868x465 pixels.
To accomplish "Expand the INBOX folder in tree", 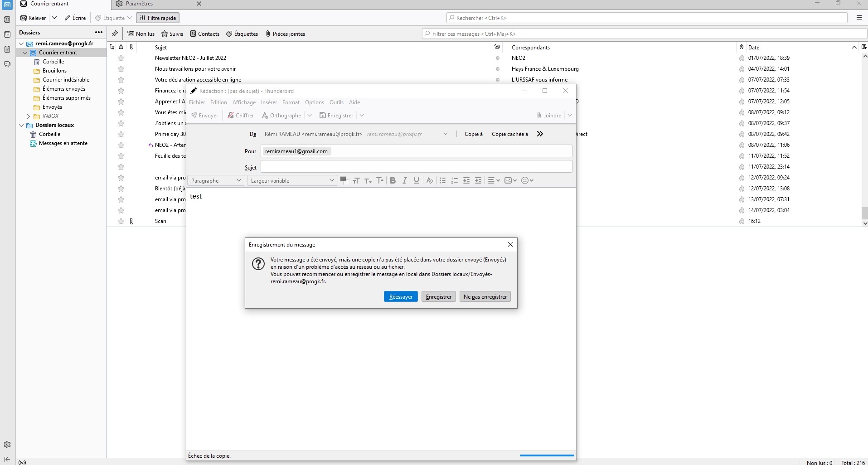I will point(29,116).
